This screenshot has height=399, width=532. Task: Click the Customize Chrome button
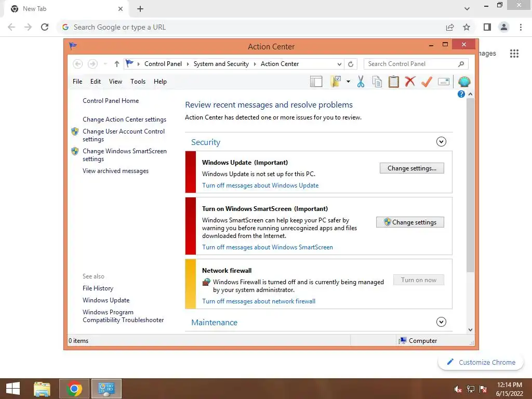[481, 362]
